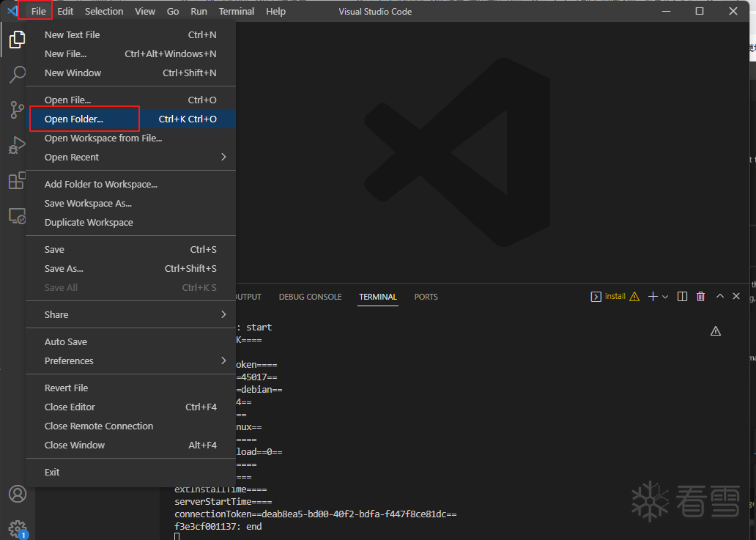756x540 pixels.
Task: Maximize the panel size with chevron-up
Action: click(720, 296)
